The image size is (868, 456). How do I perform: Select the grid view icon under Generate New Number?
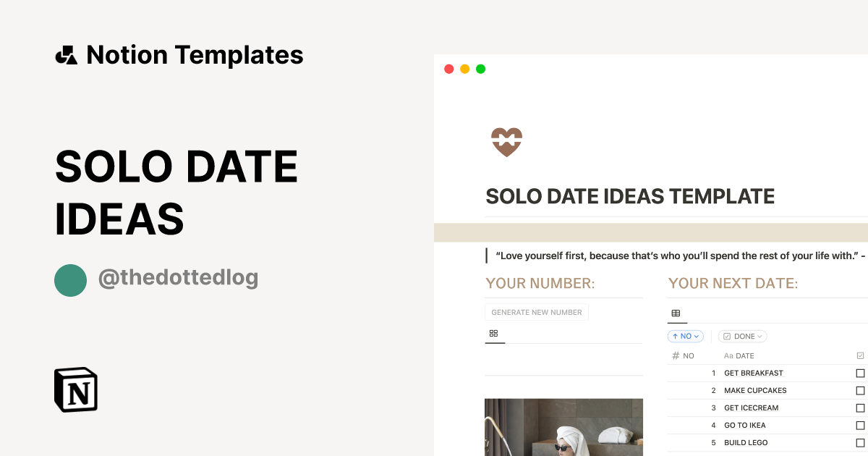pos(495,334)
